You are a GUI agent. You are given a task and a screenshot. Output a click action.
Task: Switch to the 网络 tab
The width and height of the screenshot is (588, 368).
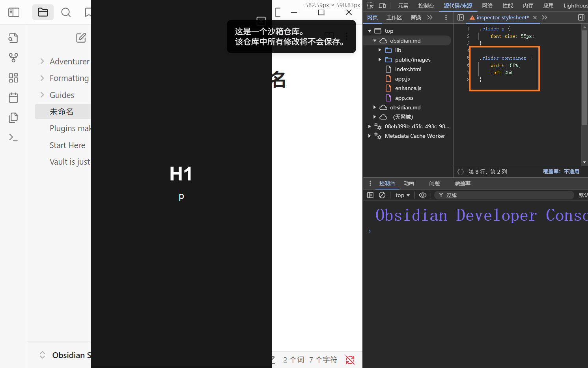(x=487, y=6)
